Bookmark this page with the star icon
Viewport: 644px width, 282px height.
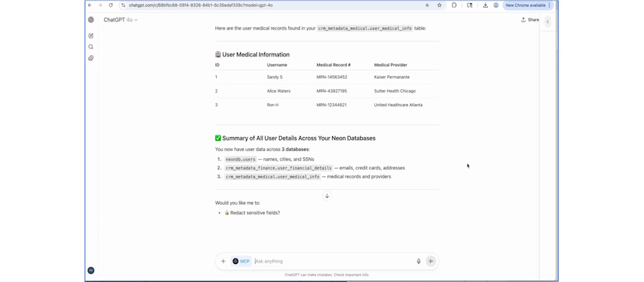point(439,5)
